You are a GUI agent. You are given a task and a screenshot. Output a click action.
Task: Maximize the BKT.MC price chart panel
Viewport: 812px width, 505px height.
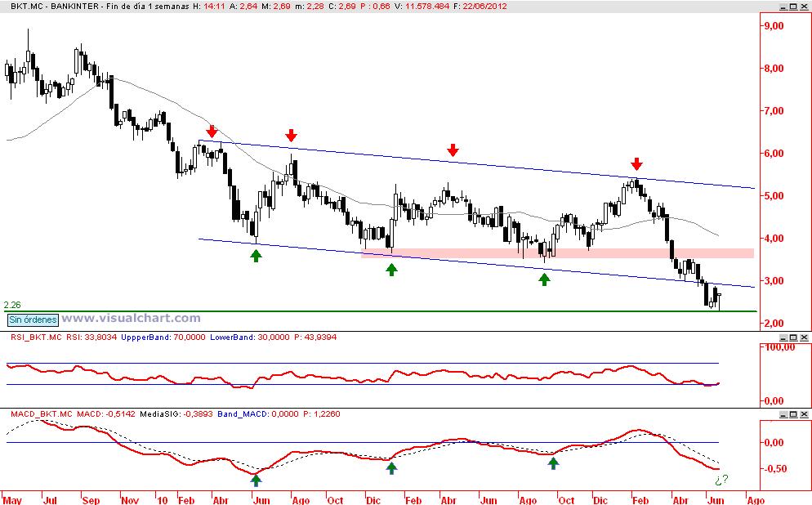click(x=793, y=7)
